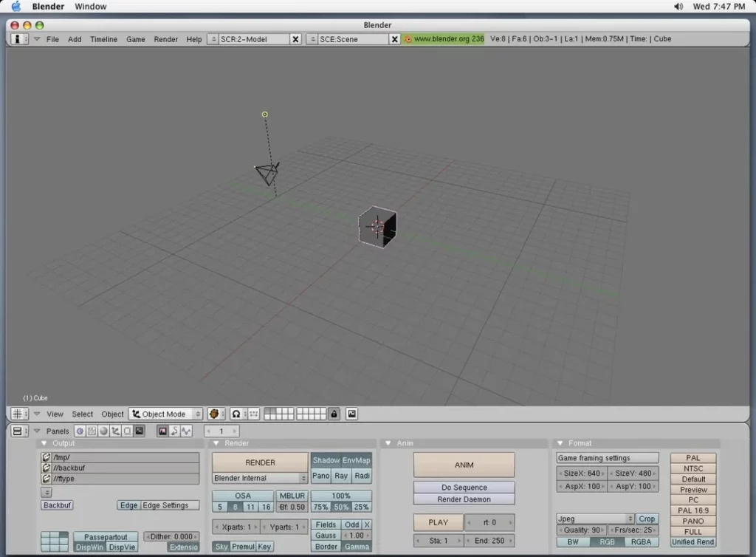Select the Shading buttons icon in the panels header
Image resolution: width=756 pixels, height=557 pixels.
[104, 431]
